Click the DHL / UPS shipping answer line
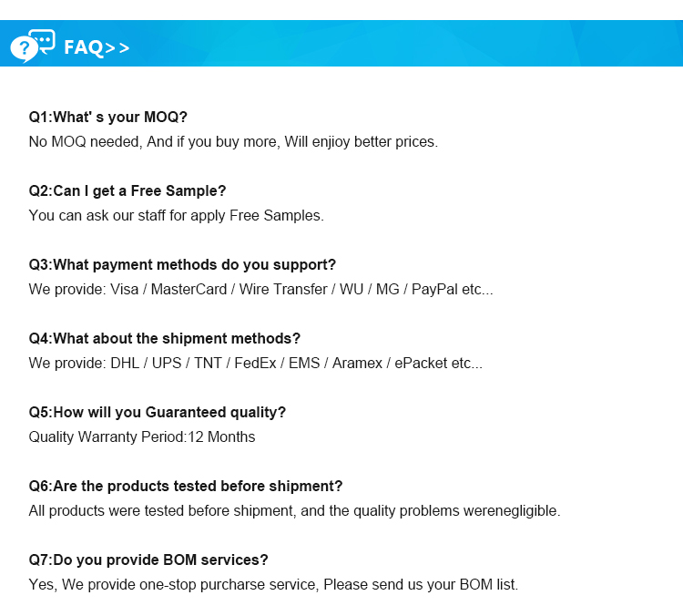 (x=255, y=364)
